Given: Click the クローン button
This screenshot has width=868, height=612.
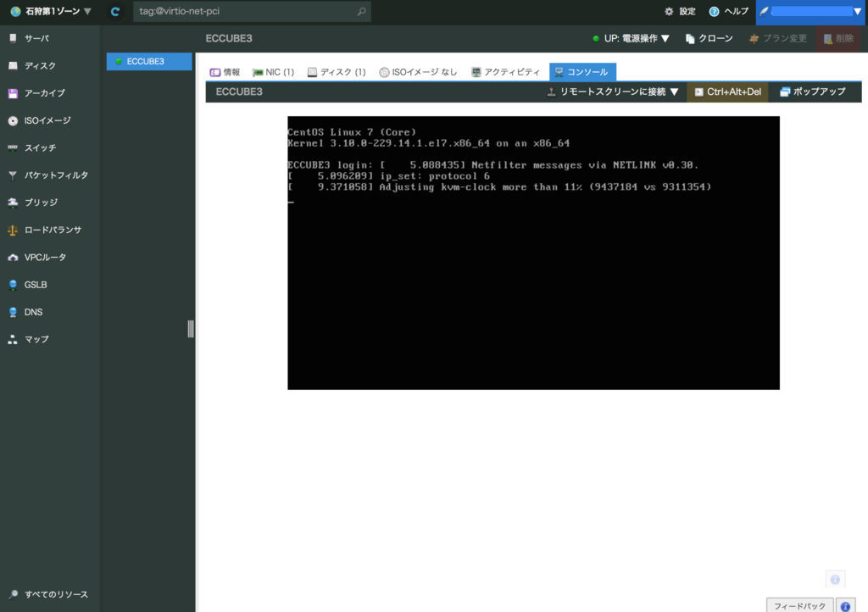Looking at the screenshot, I should (x=709, y=38).
